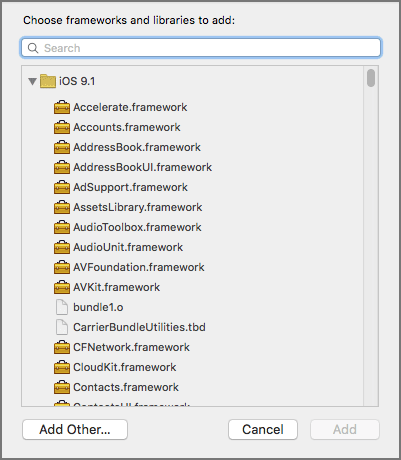
Task: Click the AdSupport.framework toolbox icon
Action: 62,187
